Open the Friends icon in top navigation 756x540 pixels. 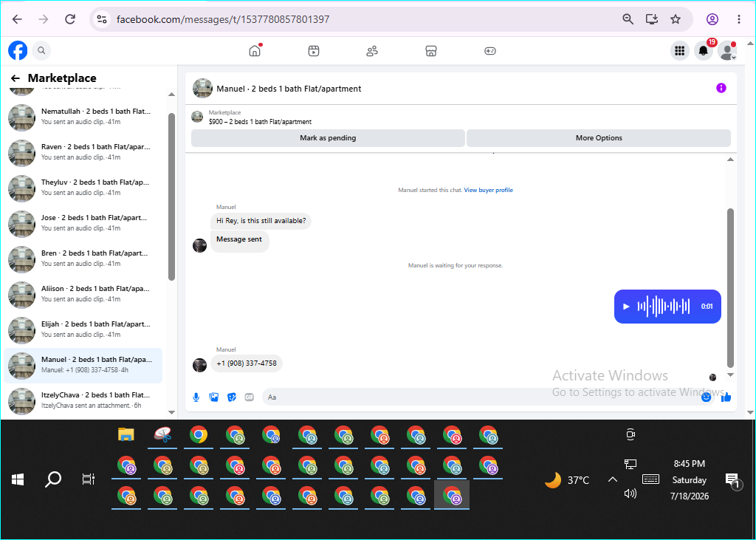(x=372, y=51)
